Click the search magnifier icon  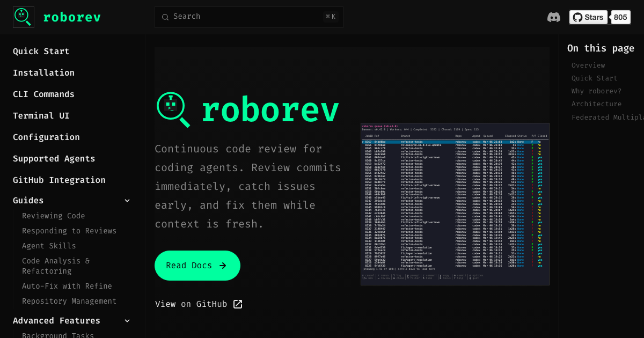pos(165,17)
